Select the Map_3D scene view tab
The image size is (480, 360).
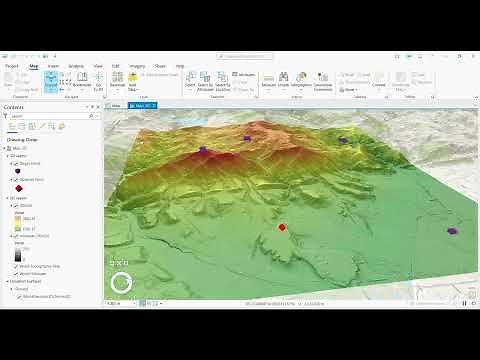pos(142,106)
